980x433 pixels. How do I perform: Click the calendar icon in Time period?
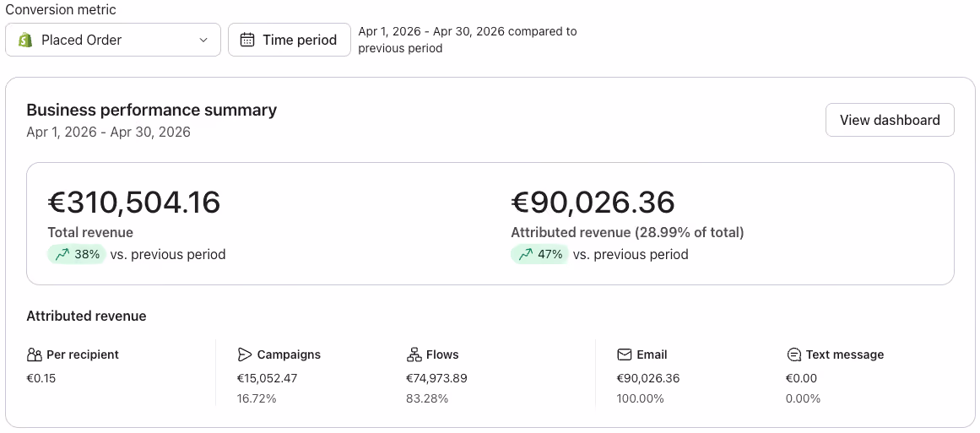[x=247, y=40]
